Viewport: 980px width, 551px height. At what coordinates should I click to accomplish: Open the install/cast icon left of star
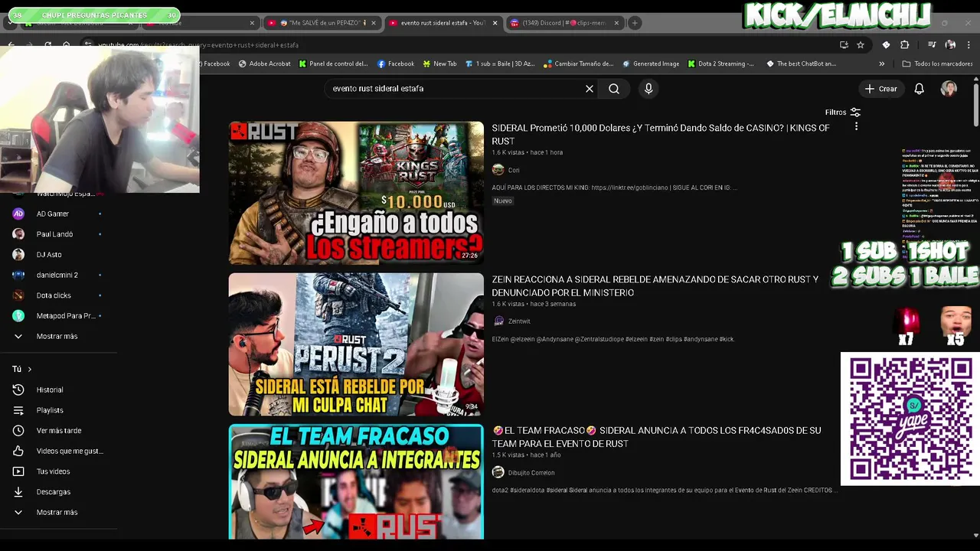pos(844,44)
